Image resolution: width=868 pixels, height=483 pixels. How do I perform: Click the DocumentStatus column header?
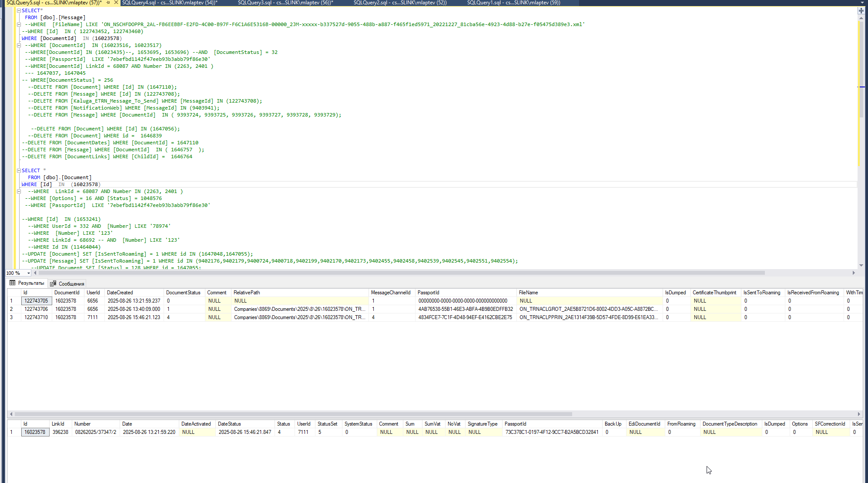coord(184,293)
